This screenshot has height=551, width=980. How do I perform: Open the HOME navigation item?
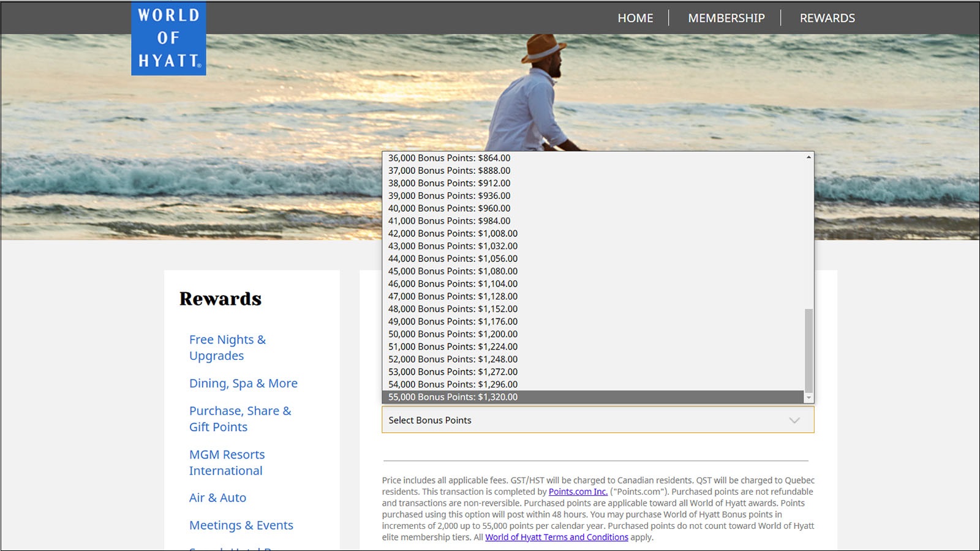coord(635,18)
